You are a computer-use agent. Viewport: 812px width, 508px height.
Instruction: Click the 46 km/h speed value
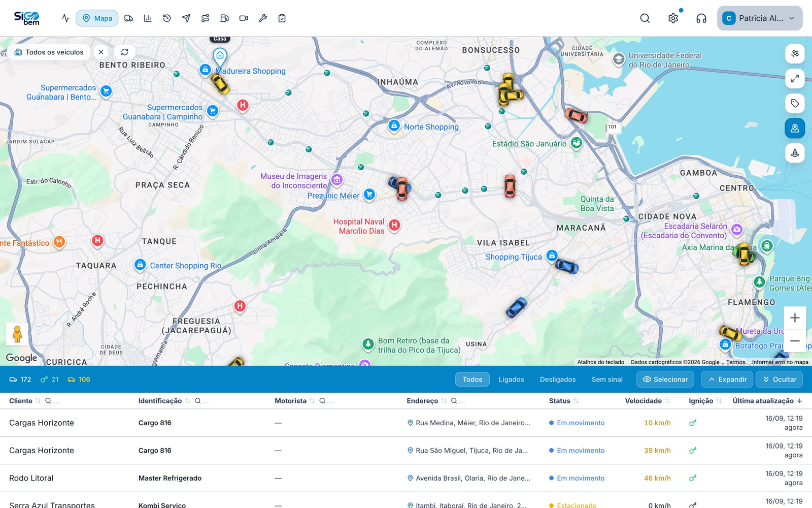657,478
